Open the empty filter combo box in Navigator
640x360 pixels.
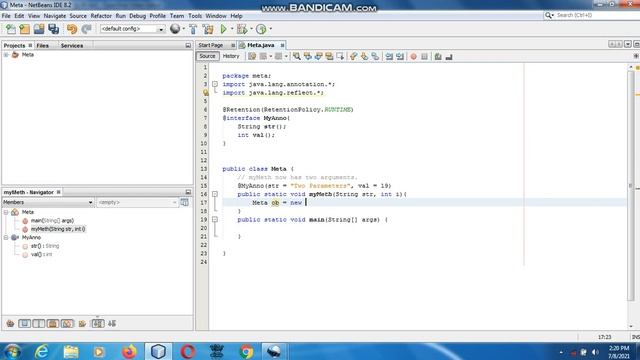137,202
